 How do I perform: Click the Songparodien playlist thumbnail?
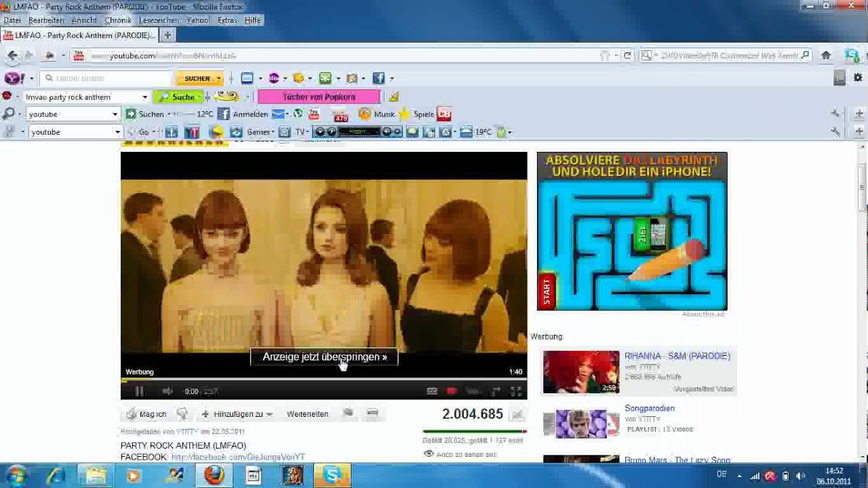click(x=581, y=424)
